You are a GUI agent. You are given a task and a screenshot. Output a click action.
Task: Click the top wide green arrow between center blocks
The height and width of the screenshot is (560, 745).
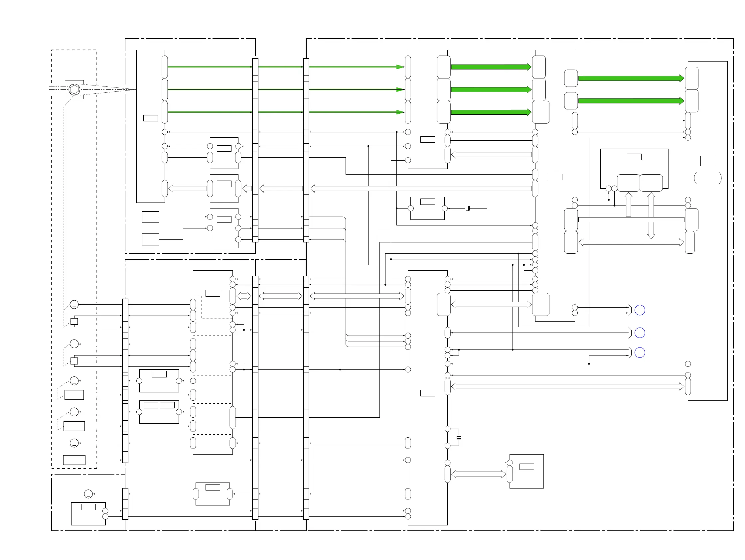tap(491, 67)
